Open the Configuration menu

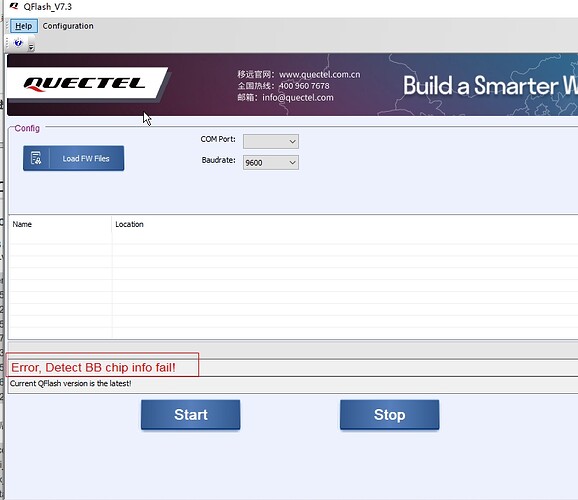[68, 26]
